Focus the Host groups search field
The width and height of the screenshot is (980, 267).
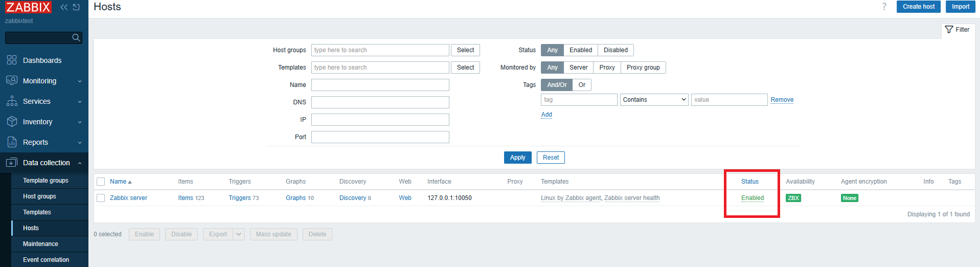pos(380,50)
